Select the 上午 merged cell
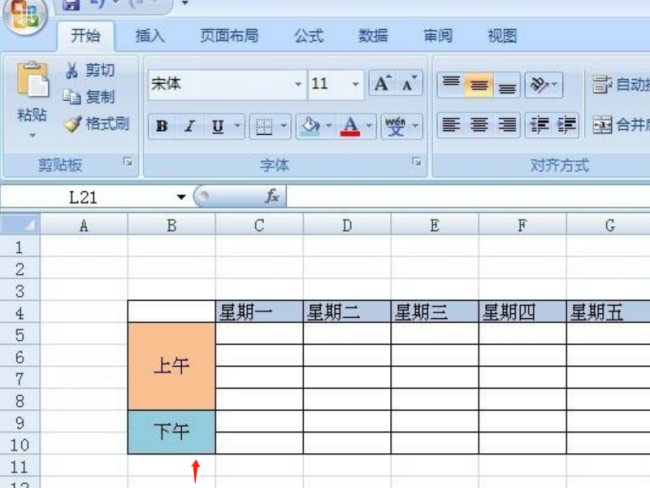This screenshot has width=650, height=488. coord(172,367)
